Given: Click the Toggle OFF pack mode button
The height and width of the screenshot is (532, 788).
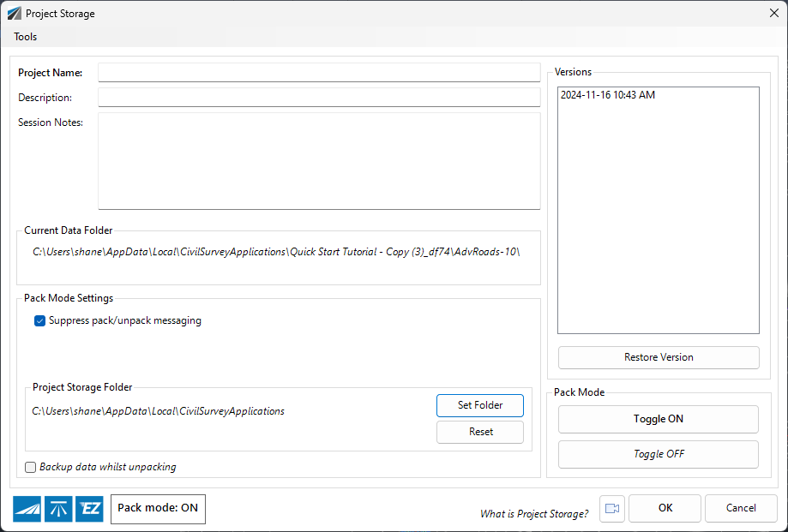Looking at the screenshot, I should (659, 454).
